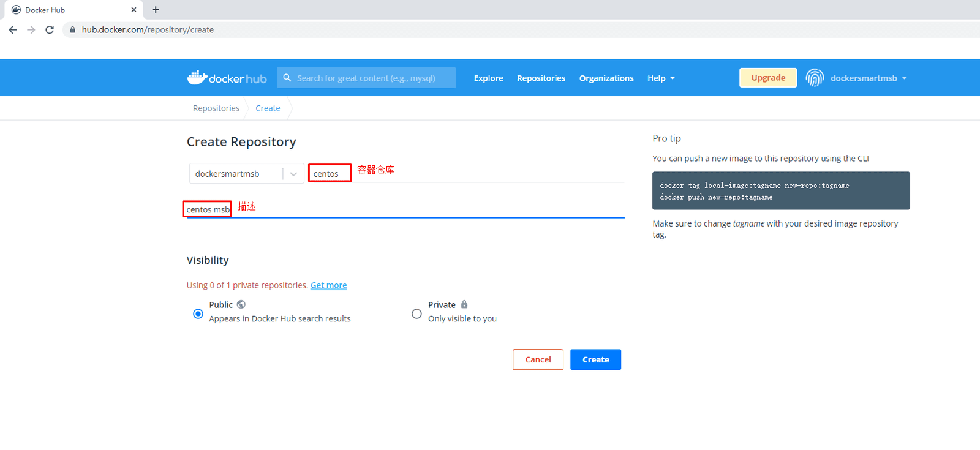980x450 pixels.
Task: Click the fingerprint avatar icon
Action: [815, 78]
